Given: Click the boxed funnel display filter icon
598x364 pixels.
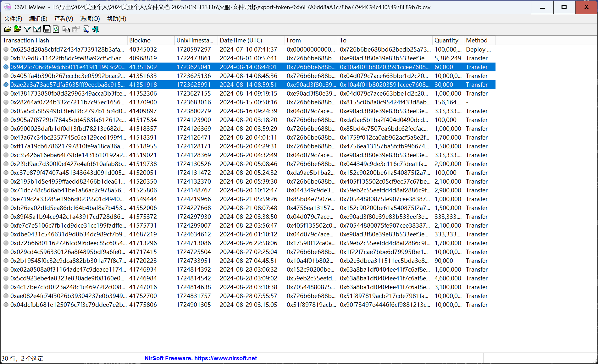Looking at the screenshot, I should coord(37,29).
